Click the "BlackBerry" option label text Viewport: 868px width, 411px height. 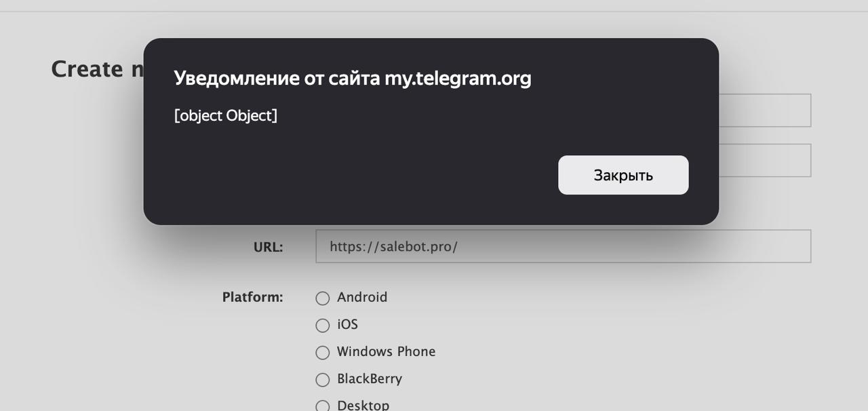tap(370, 378)
